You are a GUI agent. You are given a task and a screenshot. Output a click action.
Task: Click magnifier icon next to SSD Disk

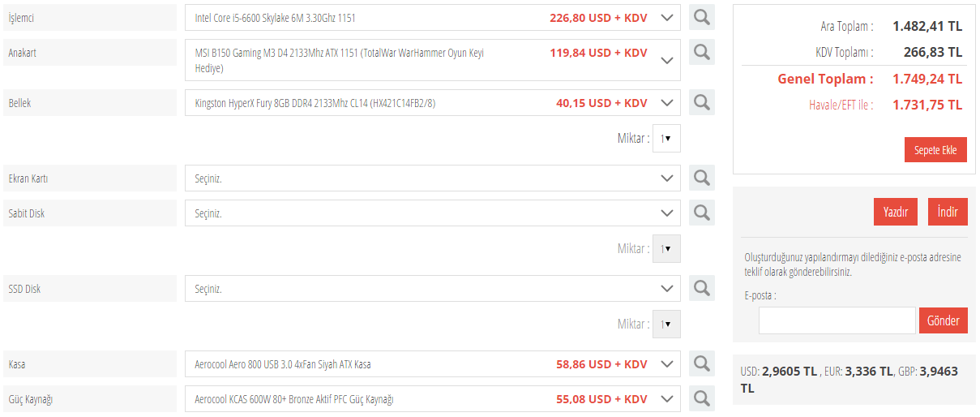(x=702, y=288)
